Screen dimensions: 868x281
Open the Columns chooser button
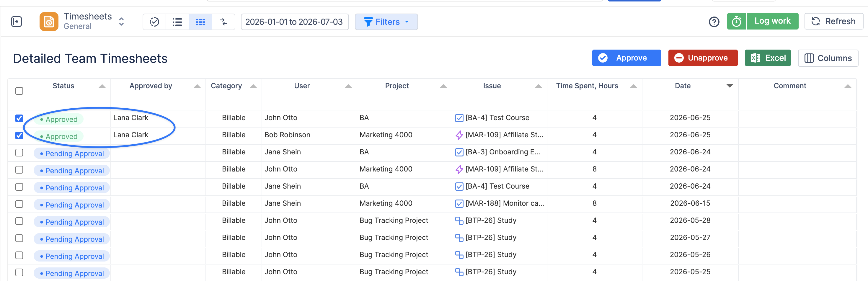click(x=828, y=58)
